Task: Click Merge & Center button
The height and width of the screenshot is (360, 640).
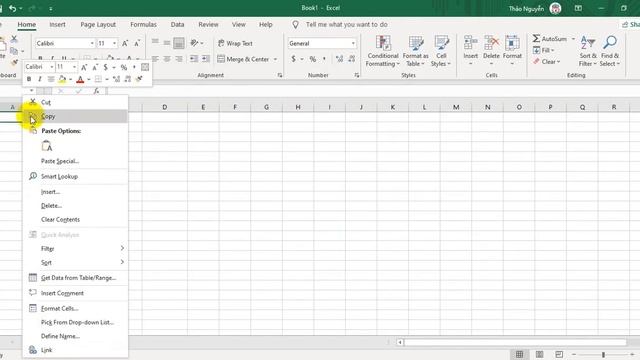Action: tap(243, 59)
